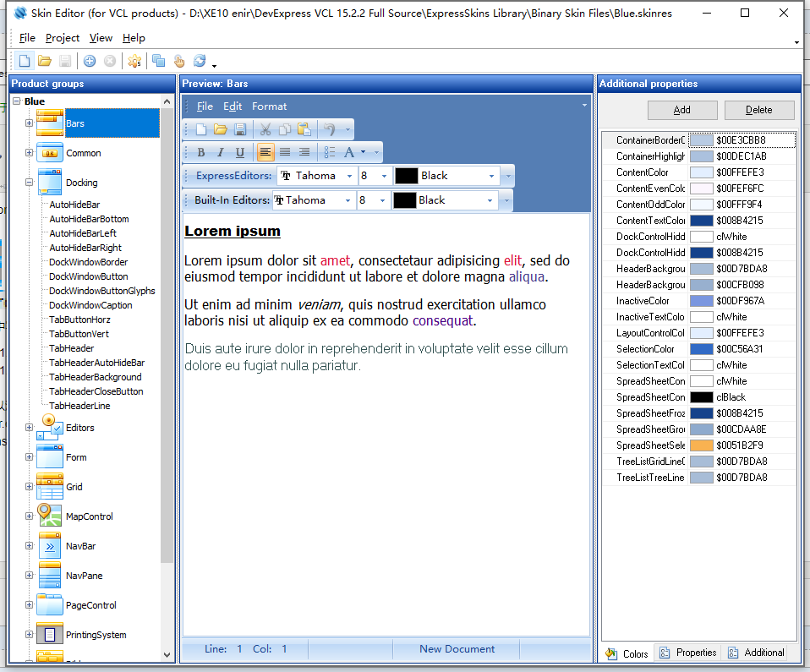
Task: Open ExpressEditors font size dropdown
Action: (384, 176)
